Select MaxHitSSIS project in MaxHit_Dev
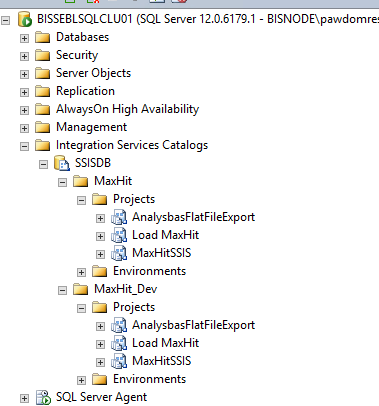This screenshot has height=406, width=379. (162, 361)
